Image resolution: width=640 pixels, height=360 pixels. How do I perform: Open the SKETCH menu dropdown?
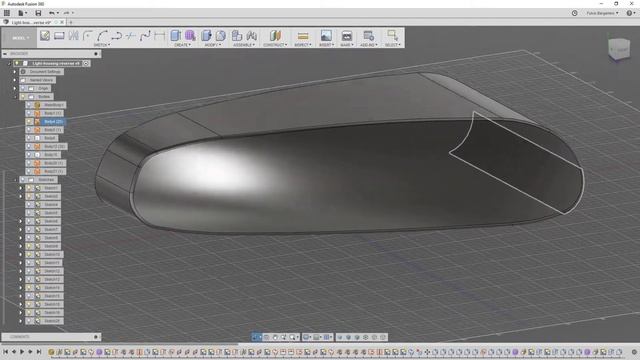(x=102, y=44)
